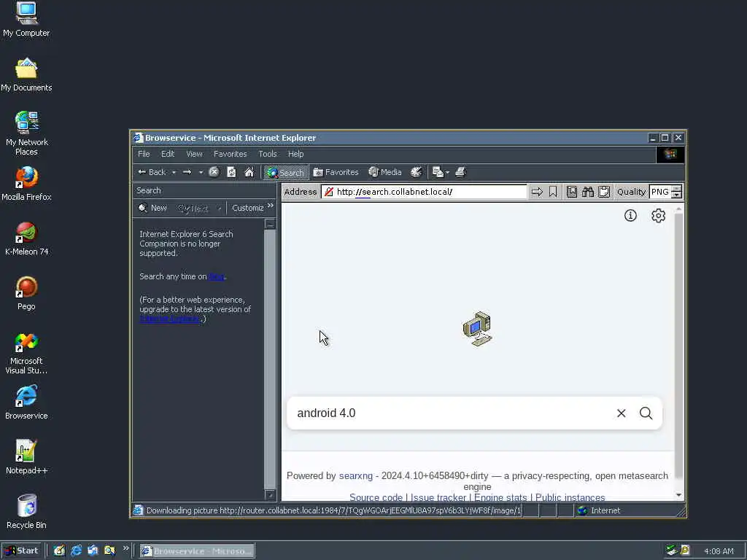Viewport: 747px width, 560px height.
Task: Expand Search pane toolbar overflow chevron
Action: [271, 206]
